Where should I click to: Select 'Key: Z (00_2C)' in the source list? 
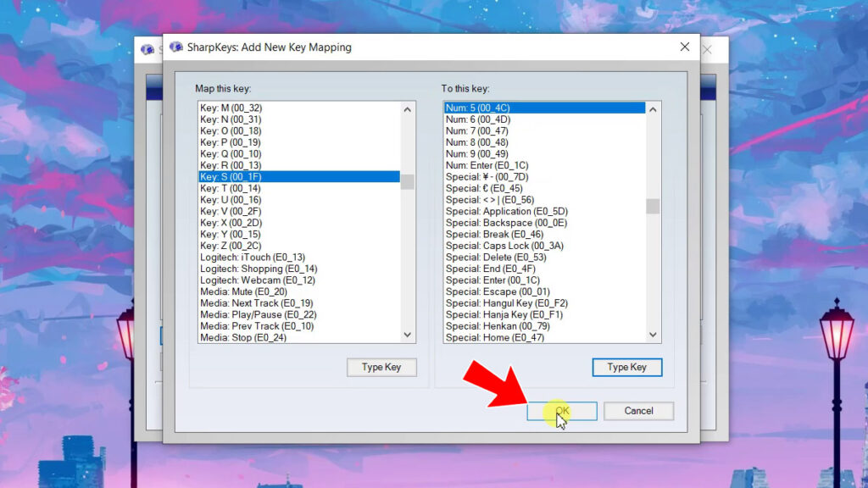(299, 246)
